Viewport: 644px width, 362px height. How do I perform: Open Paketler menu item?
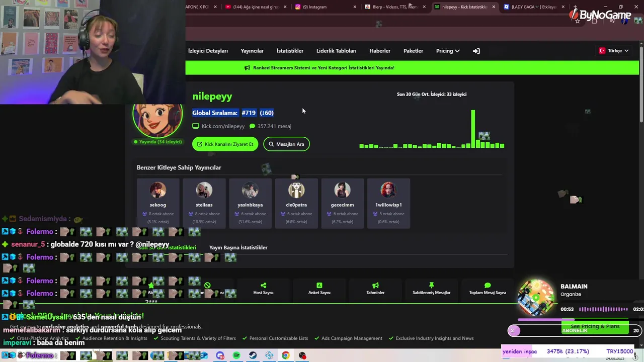[413, 51]
